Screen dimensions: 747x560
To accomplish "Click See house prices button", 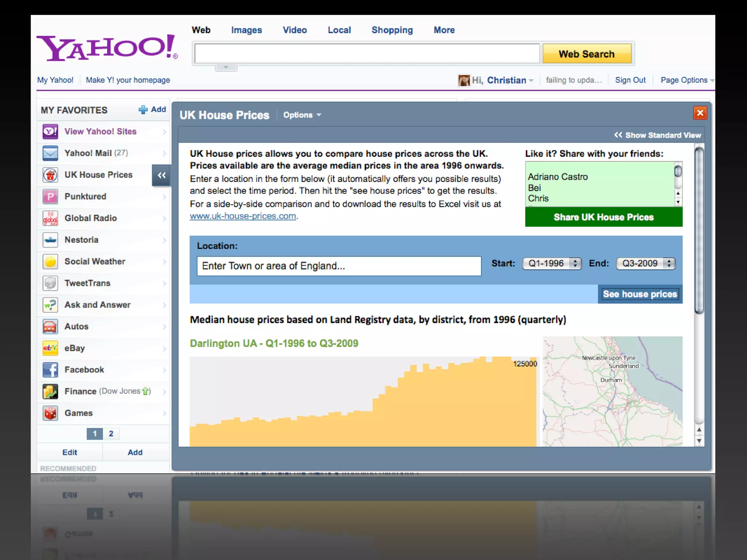I will [x=640, y=294].
